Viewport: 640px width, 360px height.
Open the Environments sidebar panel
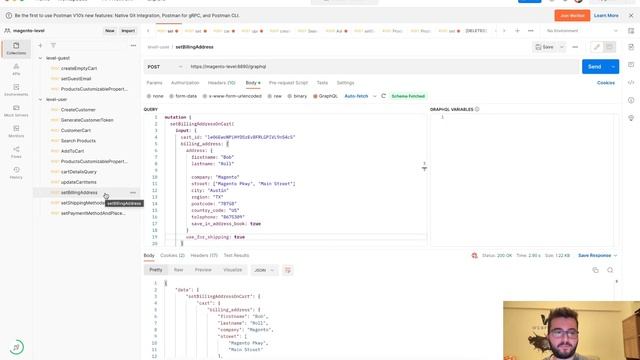[16, 90]
